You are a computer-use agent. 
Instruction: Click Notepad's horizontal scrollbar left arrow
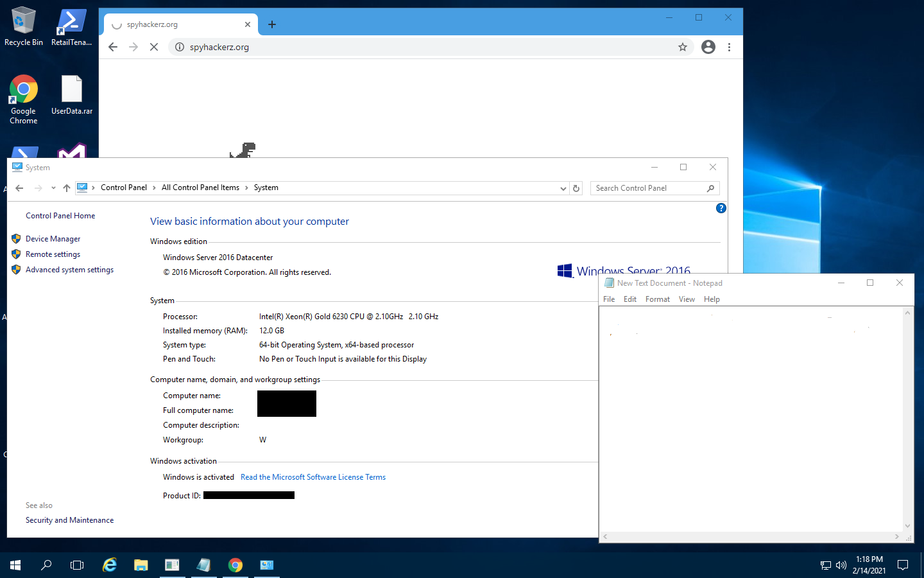[x=605, y=536]
